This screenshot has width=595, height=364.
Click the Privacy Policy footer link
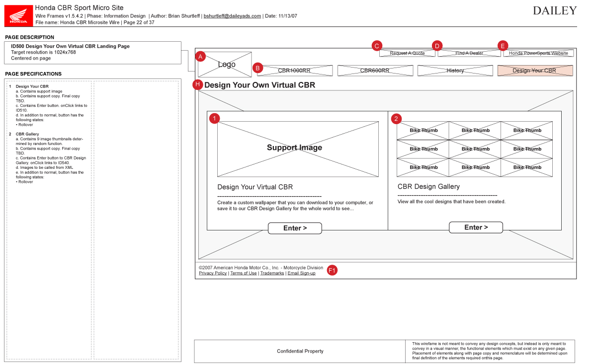coord(213,273)
